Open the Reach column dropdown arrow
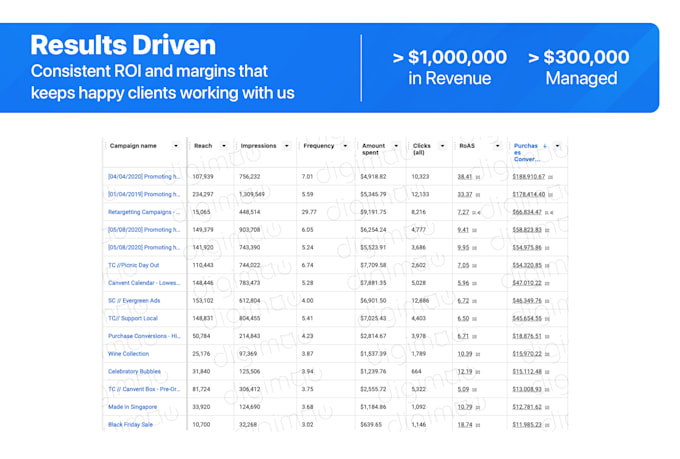The height and width of the screenshot is (459, 680). click(224, 146)
